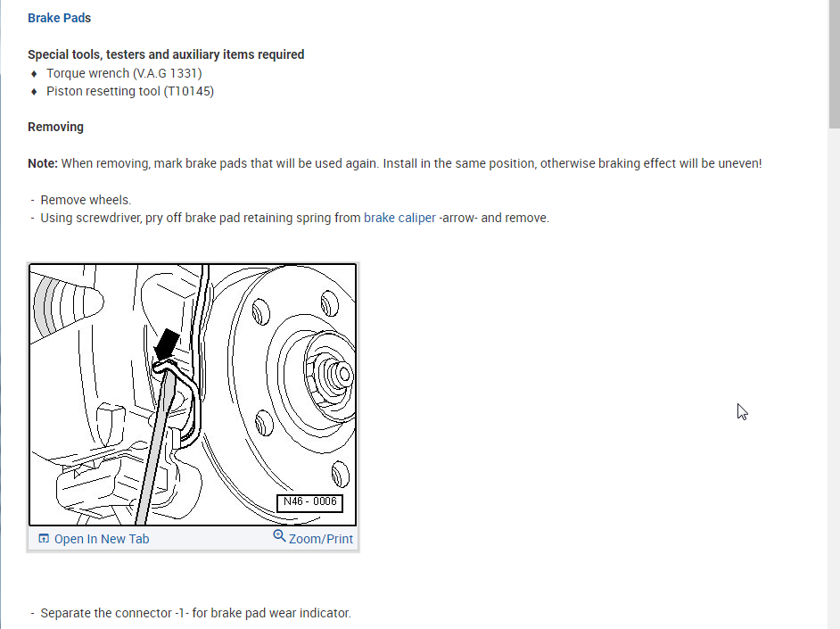Click the Open In New Tab icon
Screen dimensions: 840x629
[x=44, y=539]
